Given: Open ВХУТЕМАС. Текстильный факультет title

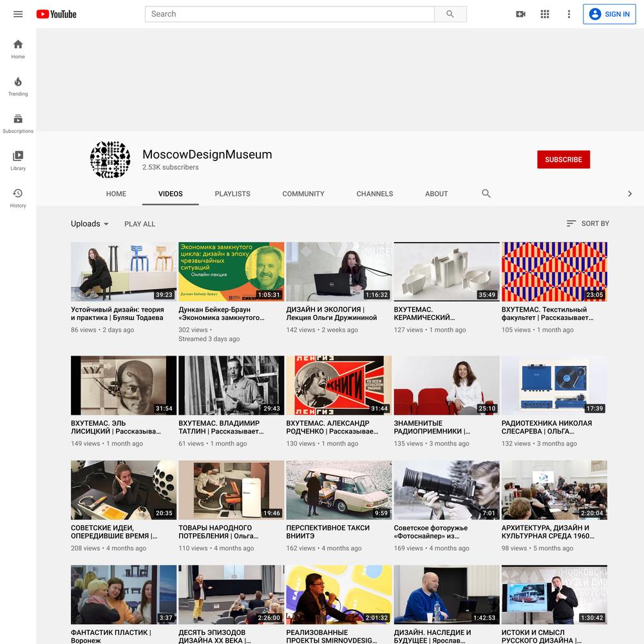Looking at the screenshot, I should coord(547,314).
